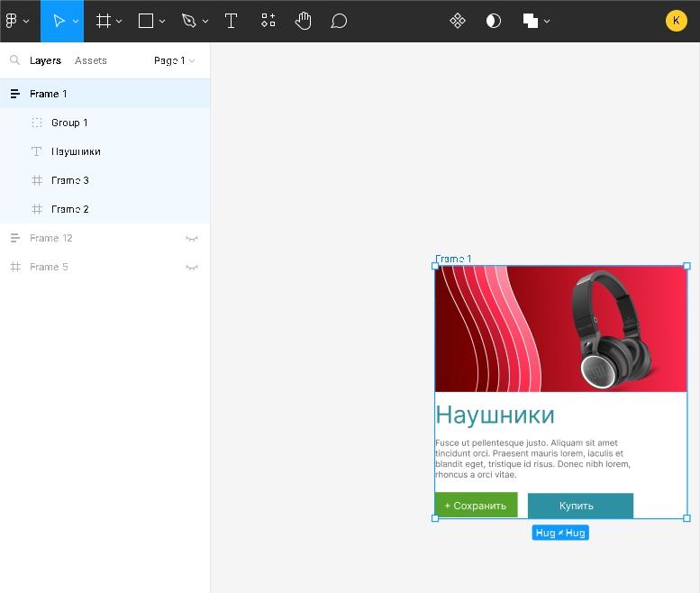Switch to the Layers tab
The width and height of the screenshot is (700, 593).
(x=45, y=60)
